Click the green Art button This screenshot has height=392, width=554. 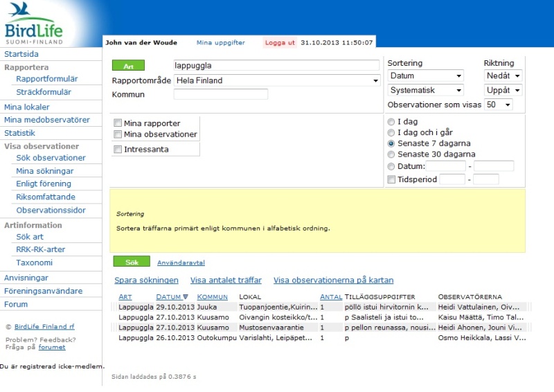(128, 66)
